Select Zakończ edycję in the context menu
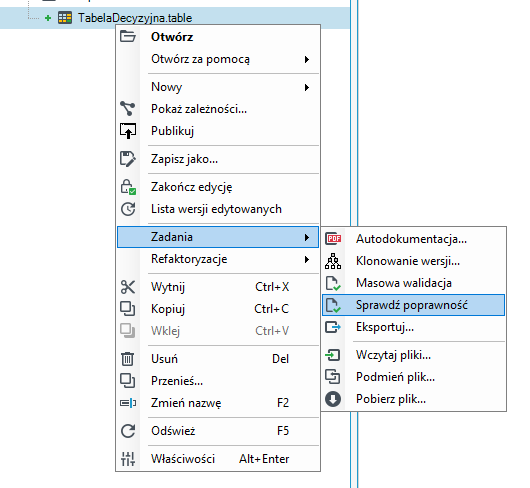This screenshot has width=530, height=488. tap(218, 187)
